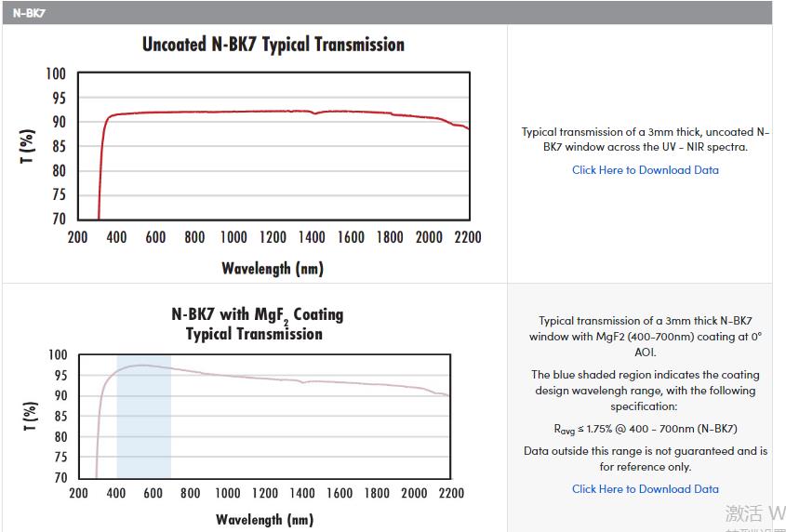Click the 'Data outside this range' disclaimer text
This screenshot has width=786, height=532.
[x=645, y=459]
